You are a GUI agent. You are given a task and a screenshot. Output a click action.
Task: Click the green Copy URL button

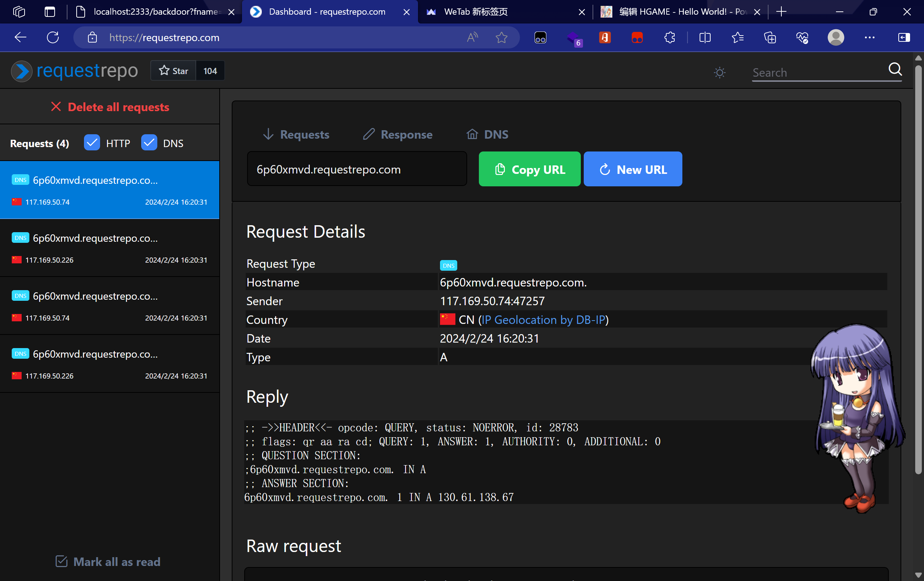(529, 169)
